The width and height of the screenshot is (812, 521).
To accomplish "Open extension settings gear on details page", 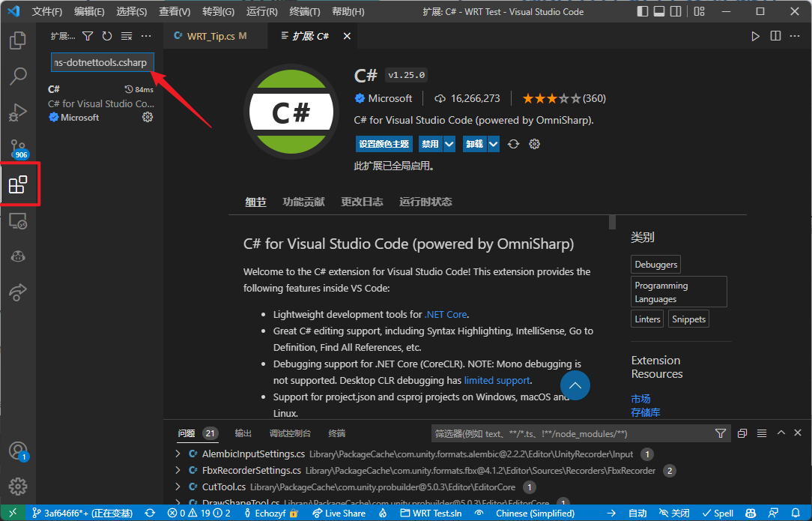I will click(534, 144).
